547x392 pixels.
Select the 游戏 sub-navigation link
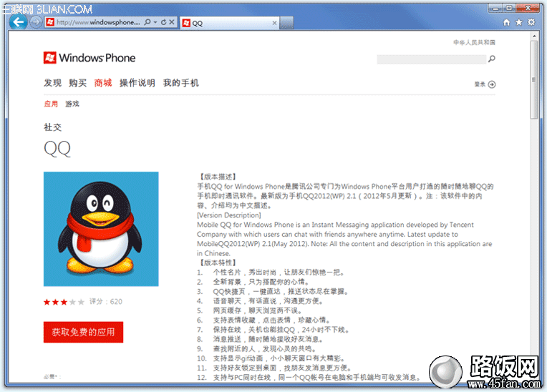[x=72, y=104]
